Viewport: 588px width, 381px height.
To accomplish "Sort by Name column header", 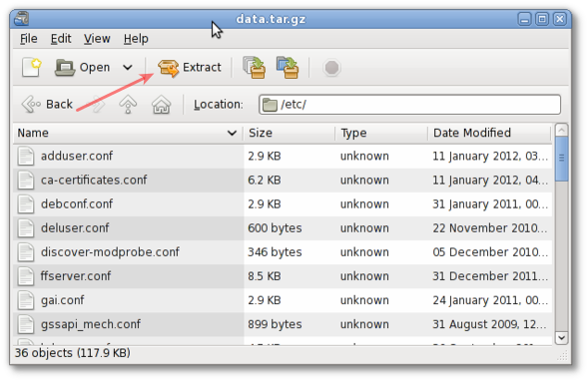I will click(128, 133).
